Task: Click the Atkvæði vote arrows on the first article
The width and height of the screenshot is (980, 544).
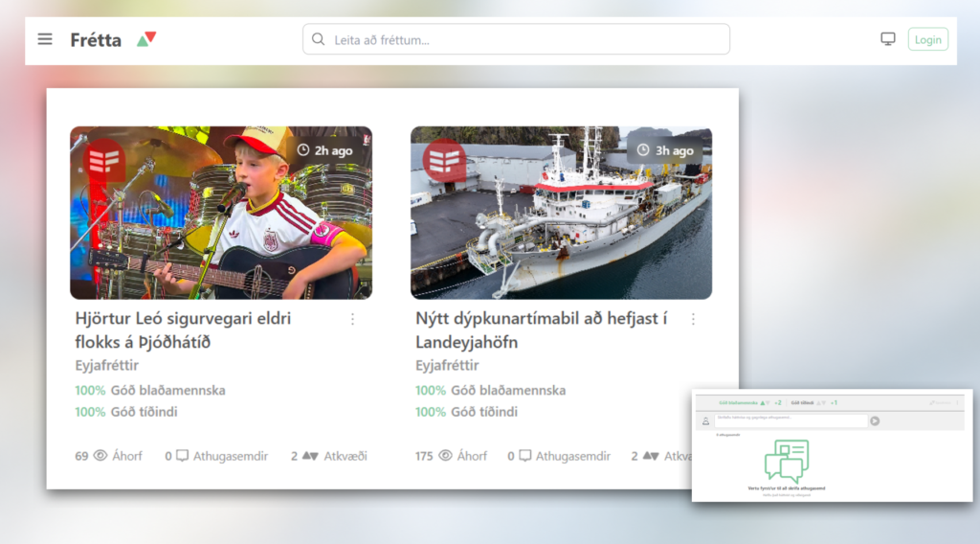Action: pyautogui.click(x=311, y=456)
